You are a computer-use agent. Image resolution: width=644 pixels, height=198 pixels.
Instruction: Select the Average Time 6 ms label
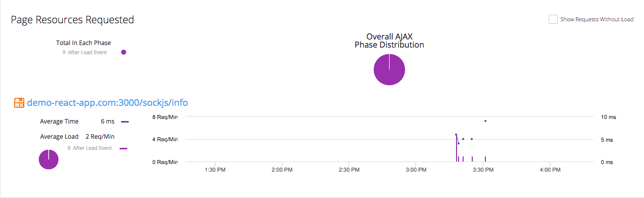point(78,122)
